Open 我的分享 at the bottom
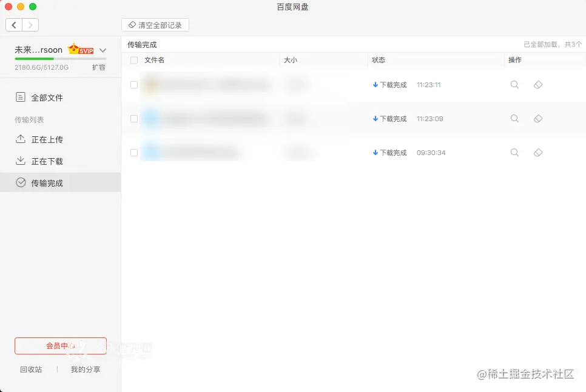 coord(86,369)
